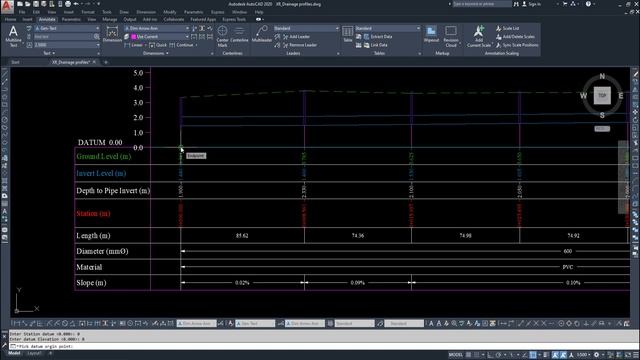Click the magenta dimension layer color swatch
The height and width of the screenshot is (360, 640).
click(133, 37)
